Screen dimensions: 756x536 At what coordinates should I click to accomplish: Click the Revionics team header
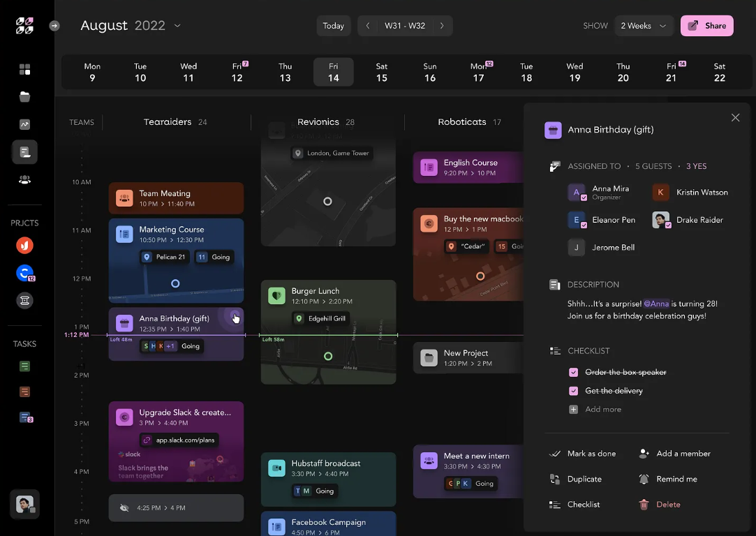(x=326, y=122)
